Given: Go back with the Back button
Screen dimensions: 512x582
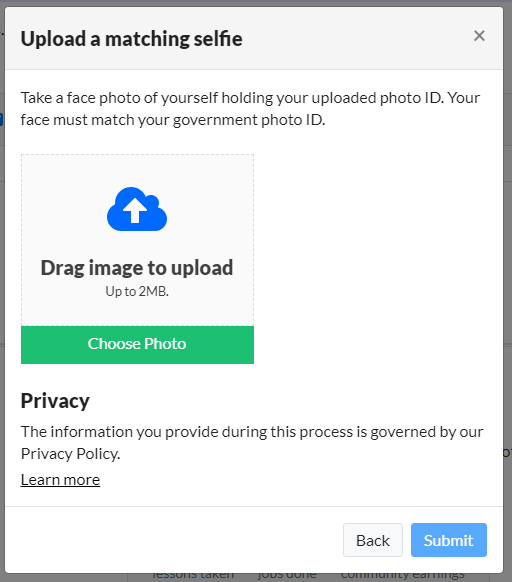Looking at the screenshot, I should (373, 540).
